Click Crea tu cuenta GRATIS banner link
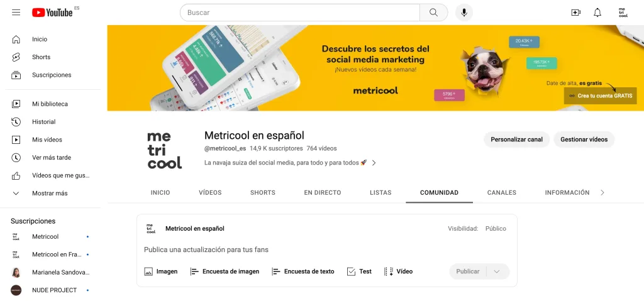Viewport: 644px width, 301px height. tap(600, 96)
